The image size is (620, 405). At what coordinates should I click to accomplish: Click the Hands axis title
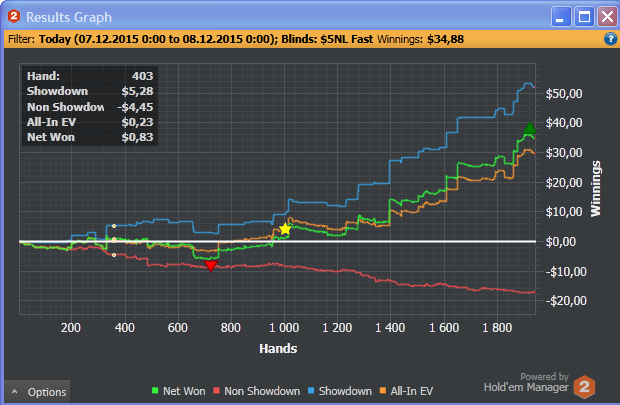tap(278, 348)
